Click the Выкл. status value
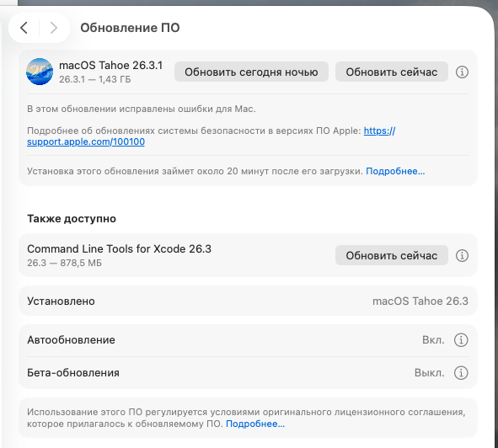The height and width of the screenshot is (448, 498). (x=430, y=373)
